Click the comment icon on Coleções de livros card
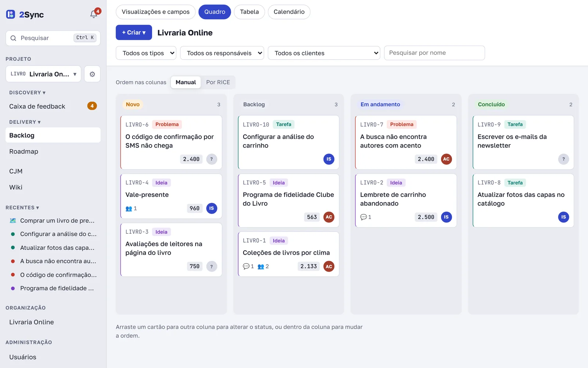Viewport: 588px width, 368px height. [x=246, y=266]
